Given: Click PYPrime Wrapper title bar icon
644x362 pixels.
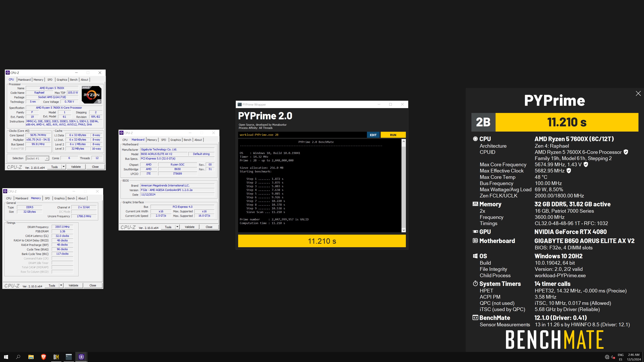Looking at the screenshot, I should 239,104.
